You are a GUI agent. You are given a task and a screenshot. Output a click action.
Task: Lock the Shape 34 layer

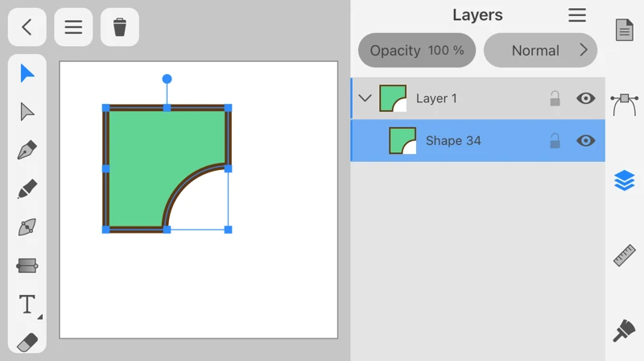555,141
